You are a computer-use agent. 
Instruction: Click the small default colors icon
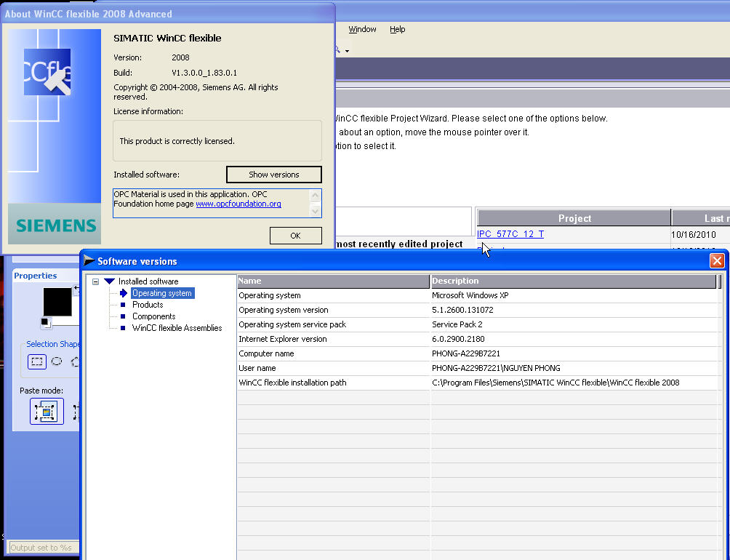pos(45,322)
